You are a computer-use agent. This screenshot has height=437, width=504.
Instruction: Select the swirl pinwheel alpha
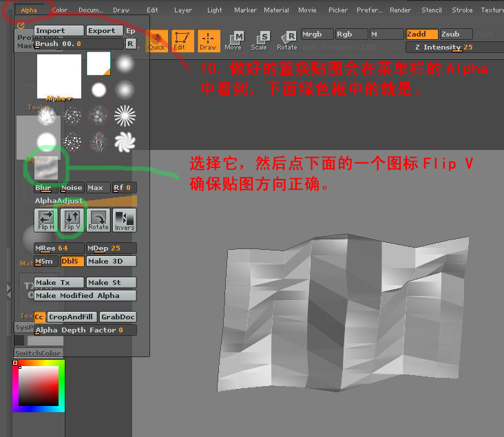[x=125, y=142]
